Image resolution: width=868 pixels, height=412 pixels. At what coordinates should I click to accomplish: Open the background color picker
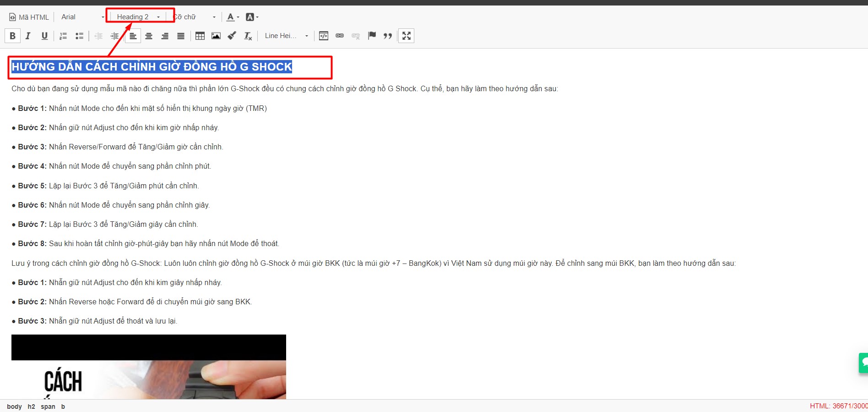[x=252, y=17]
